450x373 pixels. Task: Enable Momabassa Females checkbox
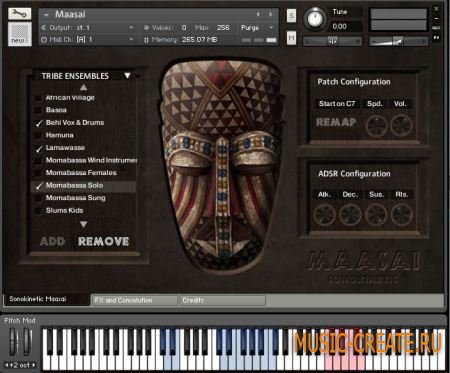click(39, 173)
